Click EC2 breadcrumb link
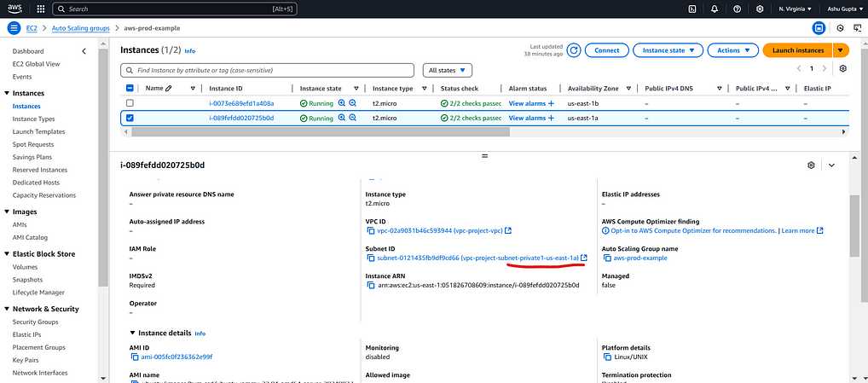 32,28
